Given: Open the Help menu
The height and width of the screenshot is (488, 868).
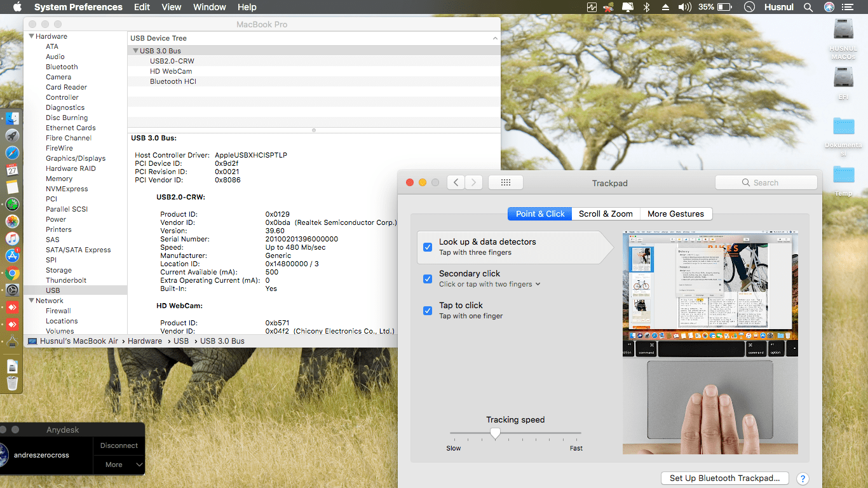Looking at the screenshot, I should (x=247, y=7).
